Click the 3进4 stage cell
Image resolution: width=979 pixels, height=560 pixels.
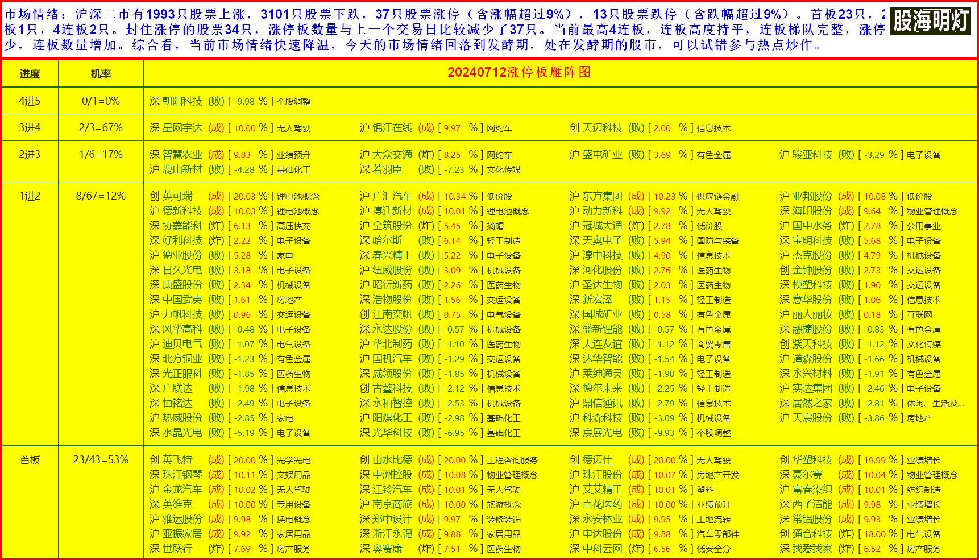[x=30, y=128]
